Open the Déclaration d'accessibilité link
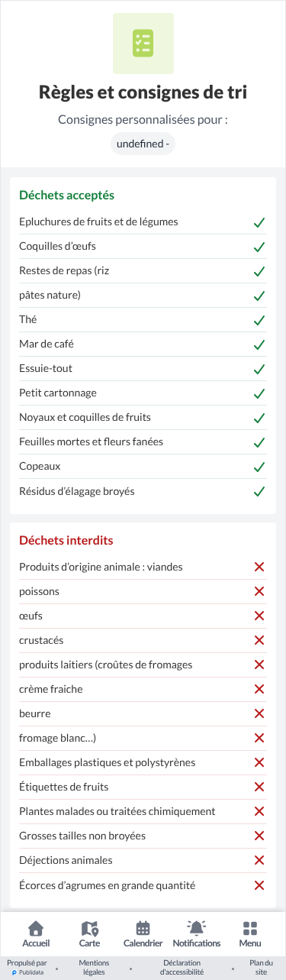The height and width of the screenshot is (980, 286). (x=182, y=968)
